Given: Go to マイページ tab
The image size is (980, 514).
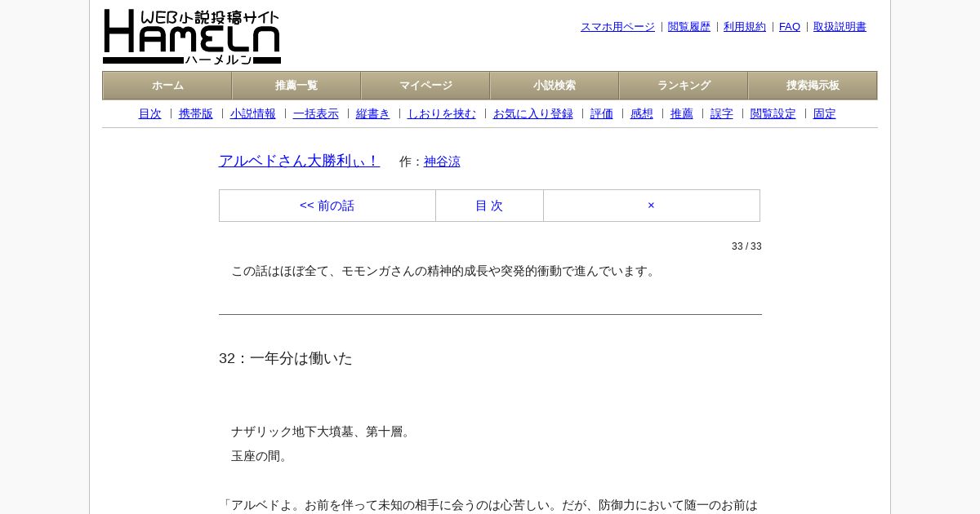Looking at the screenshot, I should click(425, 86).
